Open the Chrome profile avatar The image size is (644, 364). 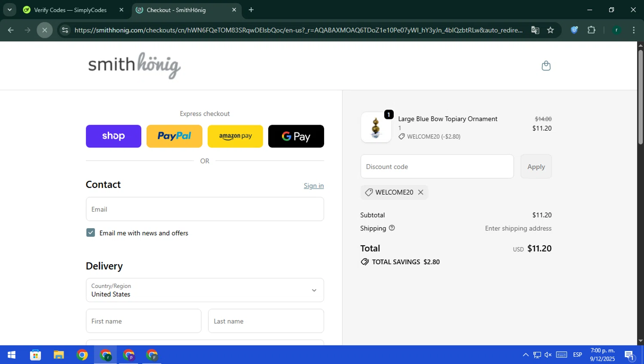point(616,30)
